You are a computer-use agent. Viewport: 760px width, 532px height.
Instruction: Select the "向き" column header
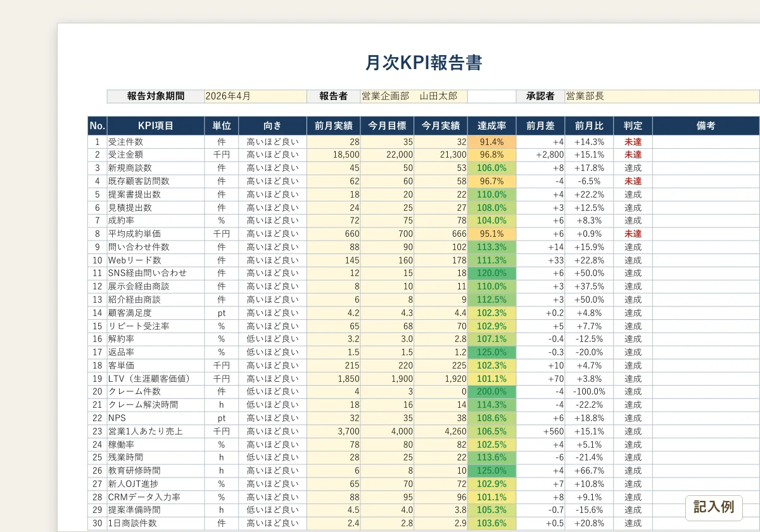[x=273, y=125]
